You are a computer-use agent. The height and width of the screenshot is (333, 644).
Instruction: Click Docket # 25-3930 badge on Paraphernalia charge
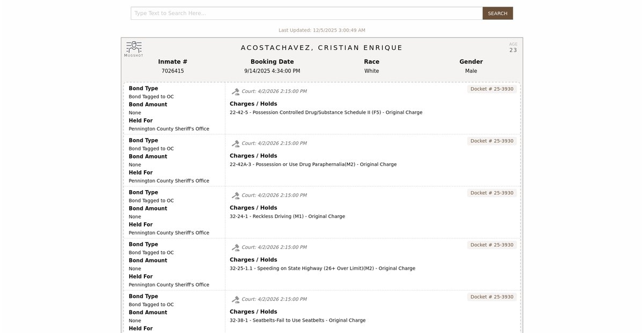[492, 141]
